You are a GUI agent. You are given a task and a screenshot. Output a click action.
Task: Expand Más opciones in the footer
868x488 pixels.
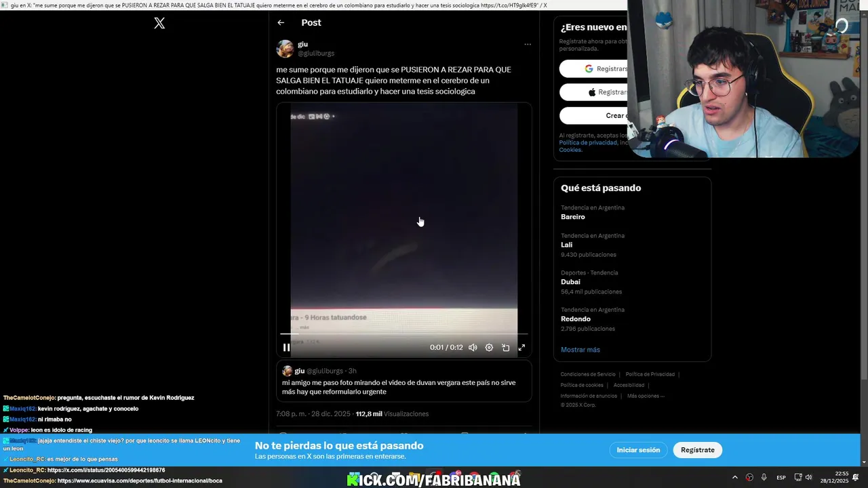pos(646,396)
